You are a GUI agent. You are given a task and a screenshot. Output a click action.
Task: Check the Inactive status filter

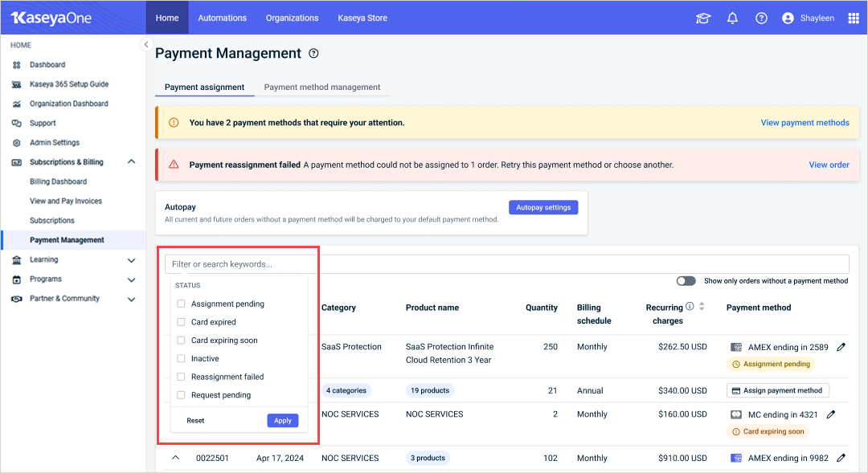coord(181,358)
